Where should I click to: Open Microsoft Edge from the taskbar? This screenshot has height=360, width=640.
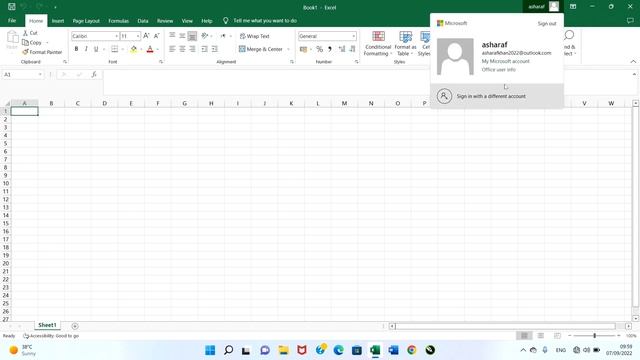tap(338, 350)
